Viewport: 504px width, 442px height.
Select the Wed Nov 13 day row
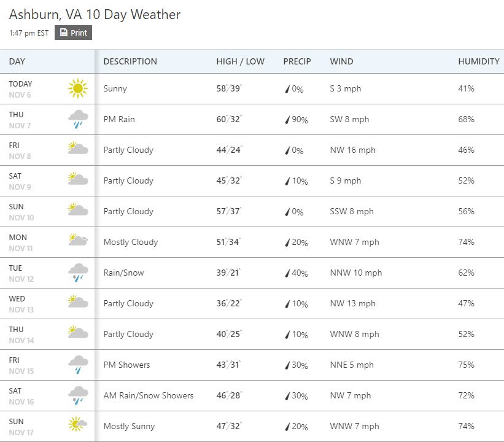pos(252,304)
